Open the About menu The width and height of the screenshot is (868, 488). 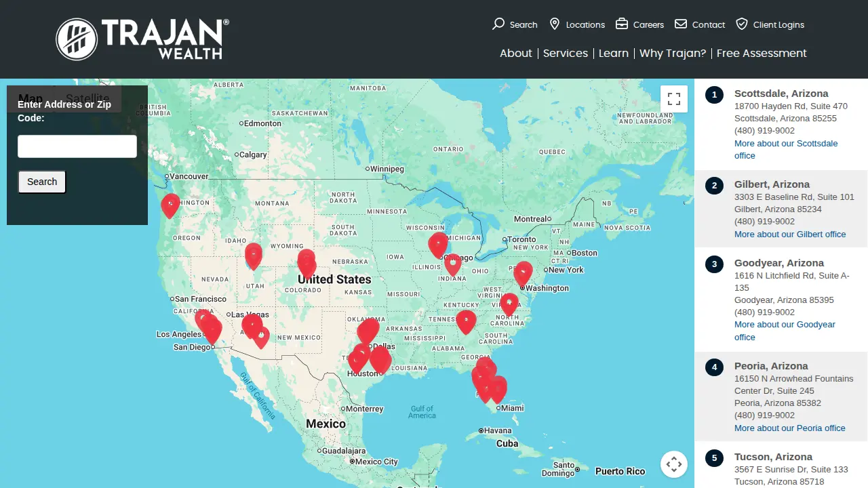[516, 53]
